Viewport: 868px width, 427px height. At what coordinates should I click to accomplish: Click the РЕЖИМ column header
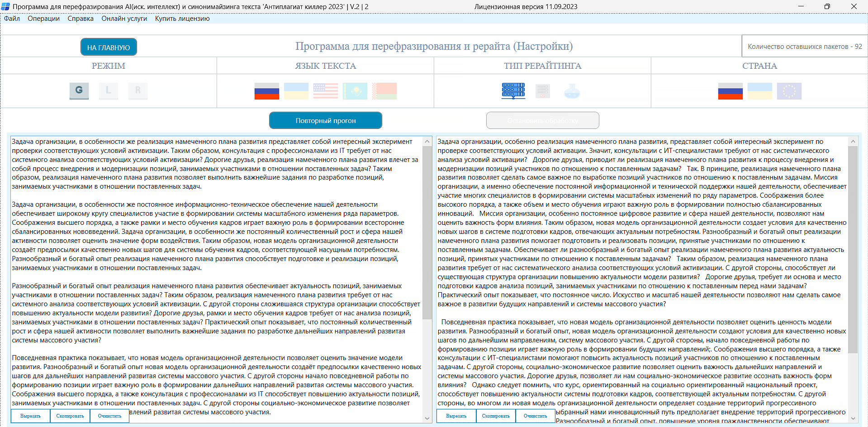click(x=109, y=66)
